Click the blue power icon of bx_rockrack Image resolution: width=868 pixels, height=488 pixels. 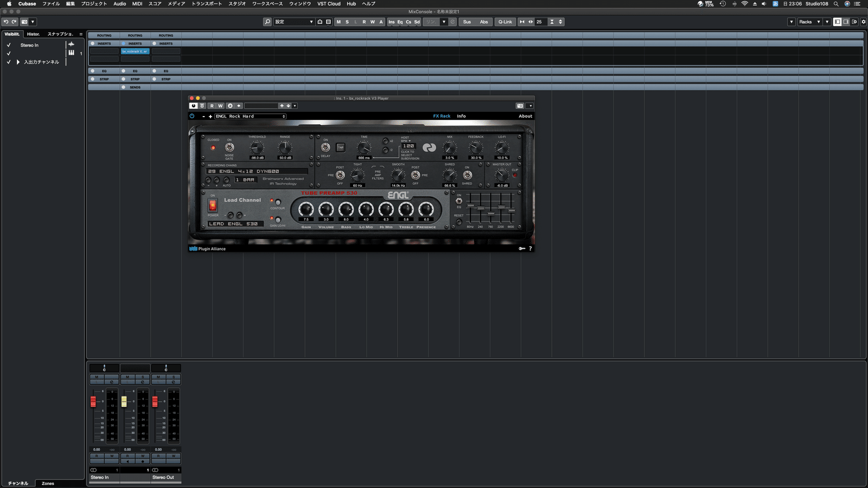[192, 116]
